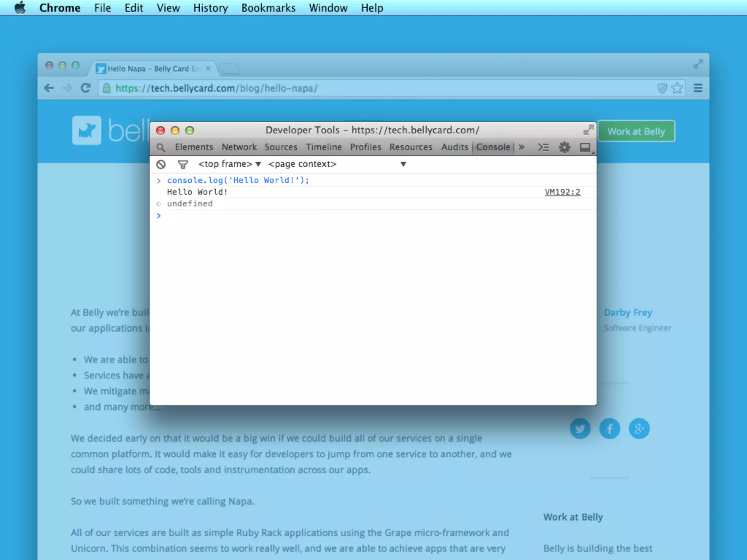Go forward in the Chrome browser
This screenshot has width=747, height=560.
[x=67, y=88]
